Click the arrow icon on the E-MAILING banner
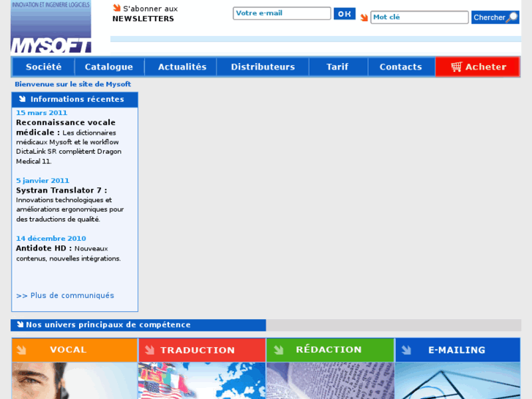 point(406,350)
